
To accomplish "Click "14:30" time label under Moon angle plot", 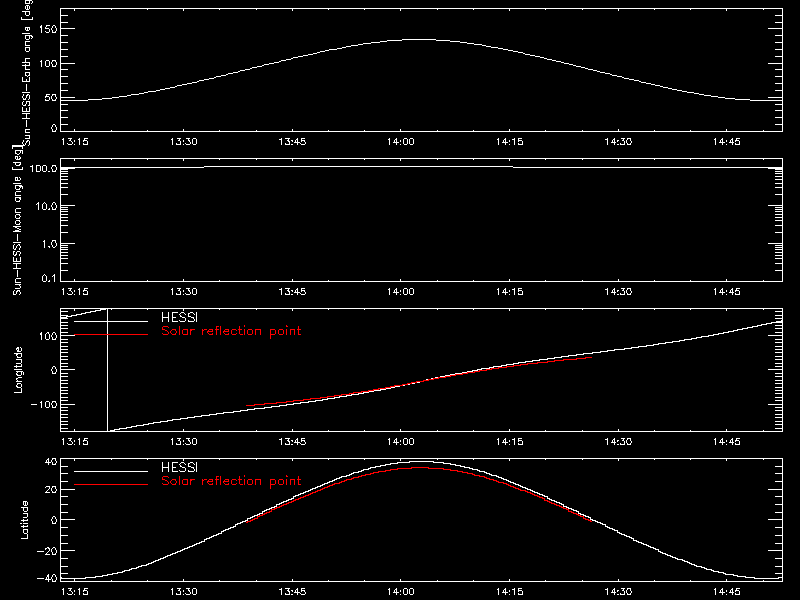I will tap(618, 292).
